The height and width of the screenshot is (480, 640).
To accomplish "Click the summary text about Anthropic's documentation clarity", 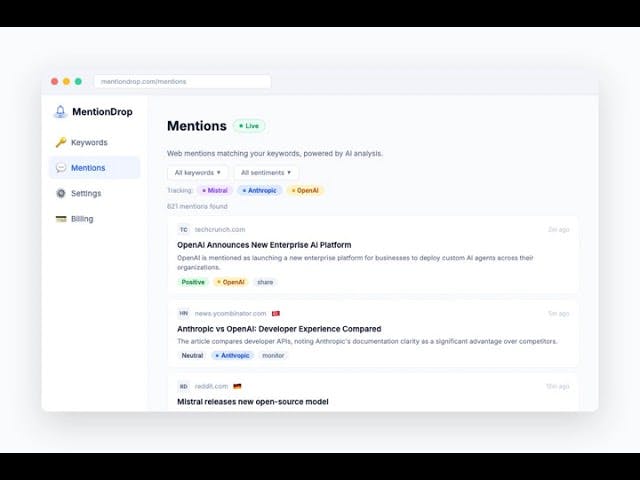I will pos(367,341).
